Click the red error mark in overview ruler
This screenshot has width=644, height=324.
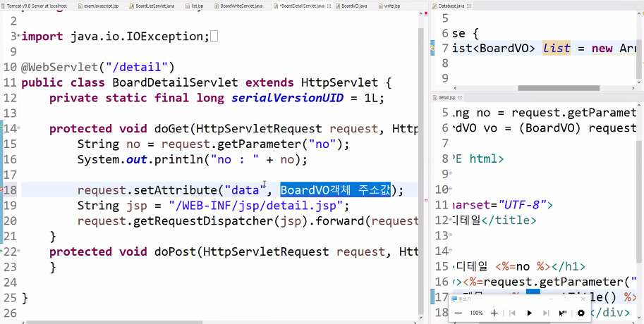(x=426, y=200)
